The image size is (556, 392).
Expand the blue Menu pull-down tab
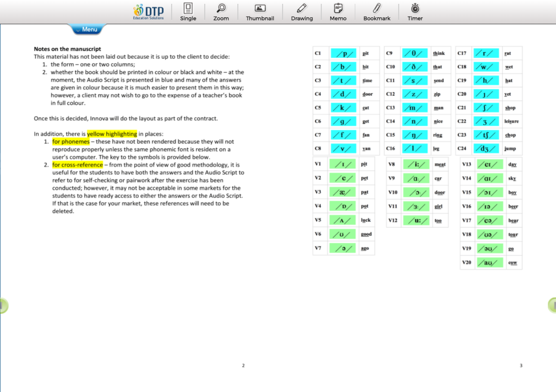(89, 30)
